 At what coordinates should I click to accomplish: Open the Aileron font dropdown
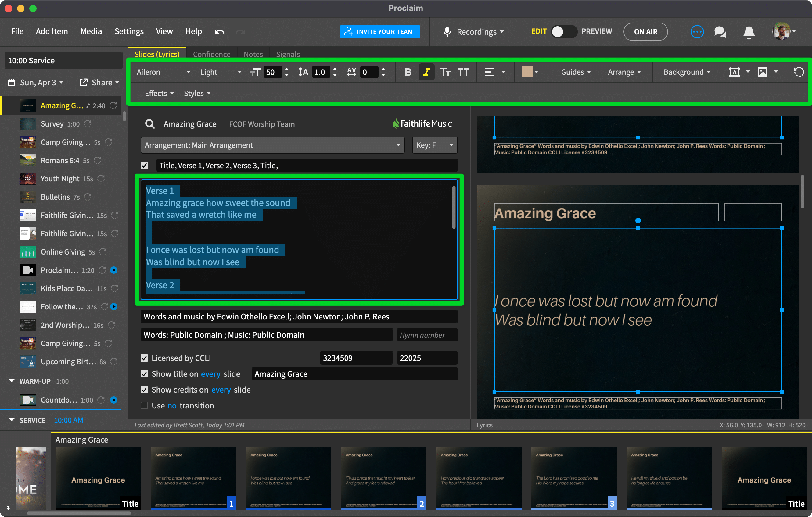click(163, 72)
